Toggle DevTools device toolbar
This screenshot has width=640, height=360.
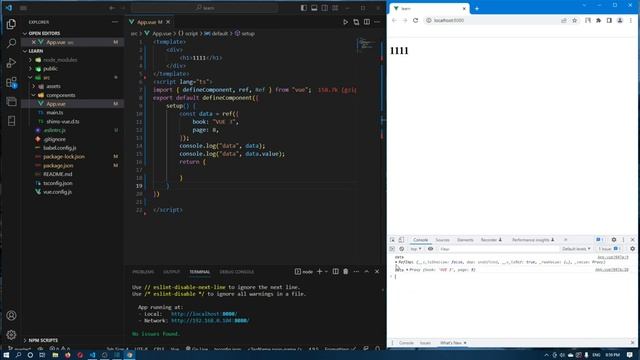coord(401,240)
